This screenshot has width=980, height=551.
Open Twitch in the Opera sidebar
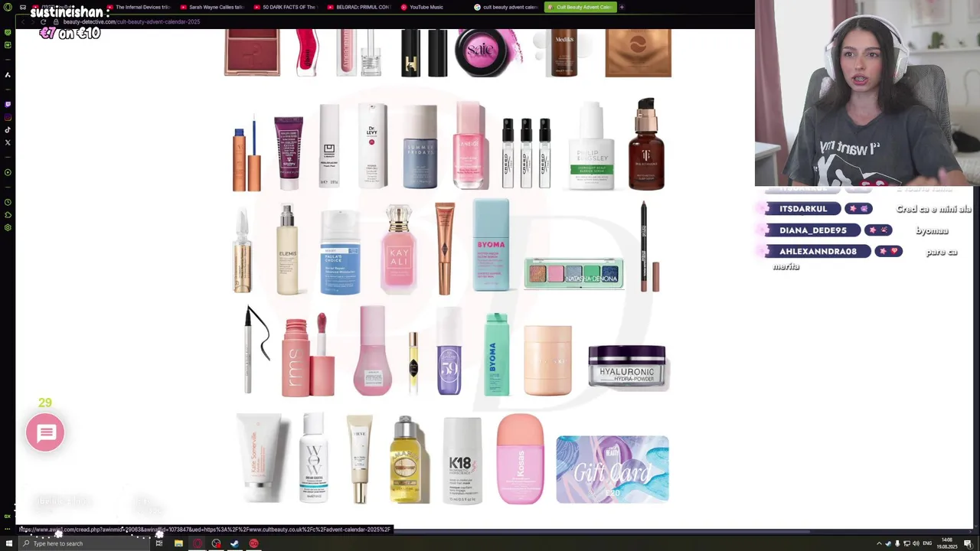point(8,104)
